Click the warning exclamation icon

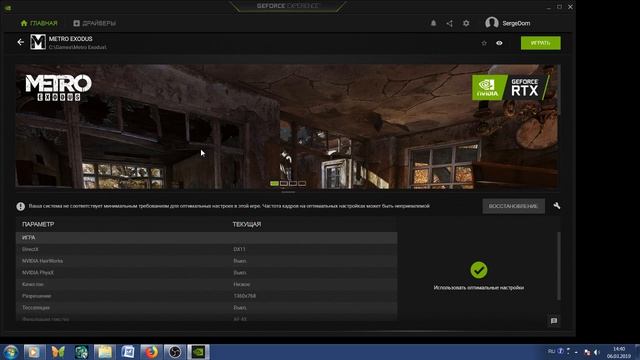[x=20, y=207]
